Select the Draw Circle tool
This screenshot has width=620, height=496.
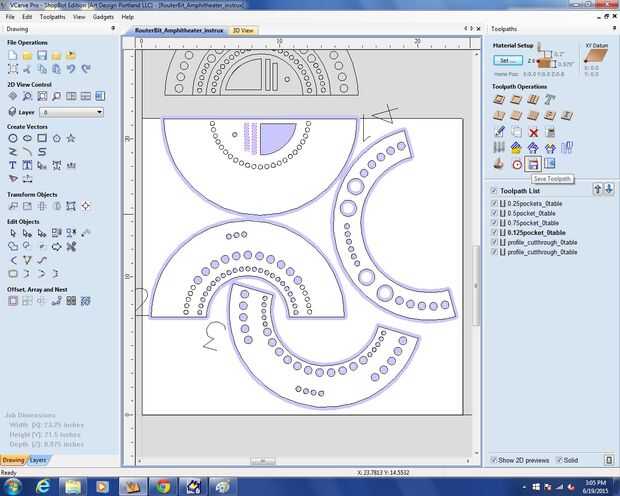pos(13,138)
